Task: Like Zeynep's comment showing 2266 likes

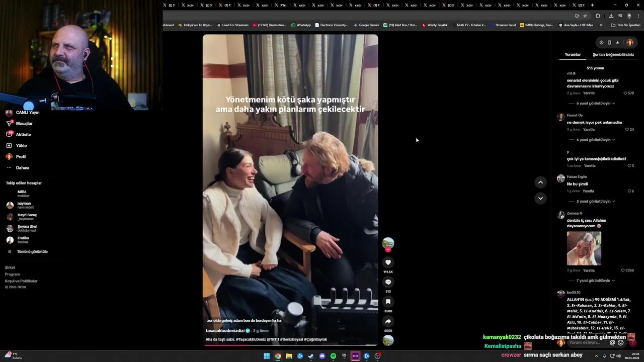Action: (623, 270)
